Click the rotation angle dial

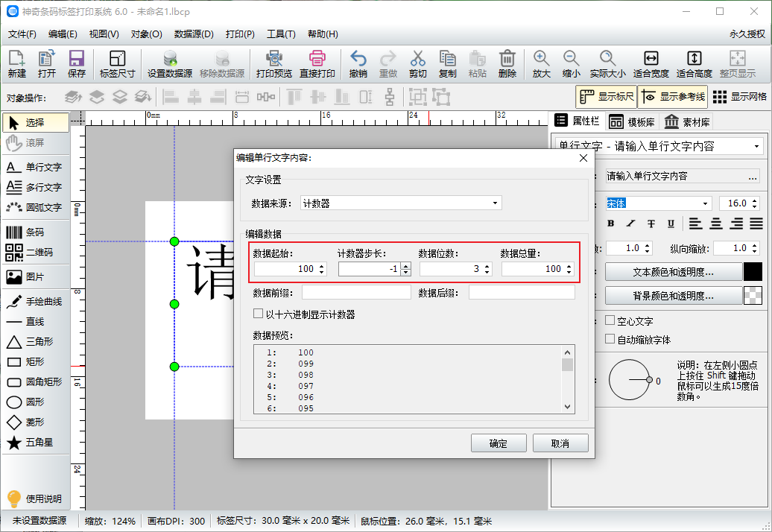pos(629,379)
